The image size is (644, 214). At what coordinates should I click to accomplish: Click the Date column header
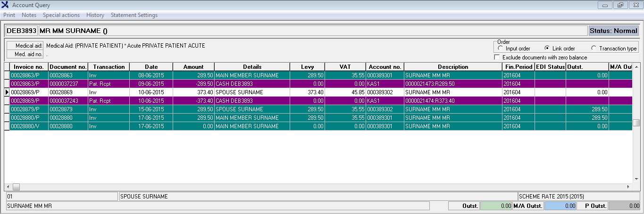coord(151,67)
